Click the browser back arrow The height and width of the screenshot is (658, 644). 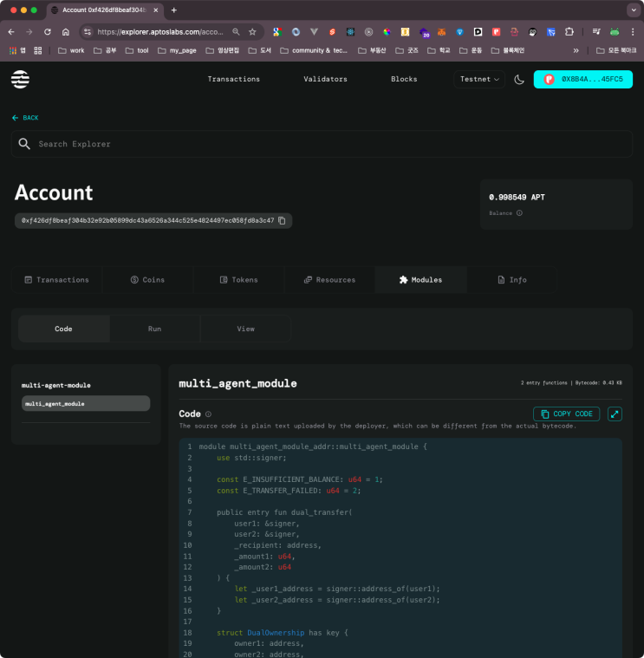(x=11, y=32)
